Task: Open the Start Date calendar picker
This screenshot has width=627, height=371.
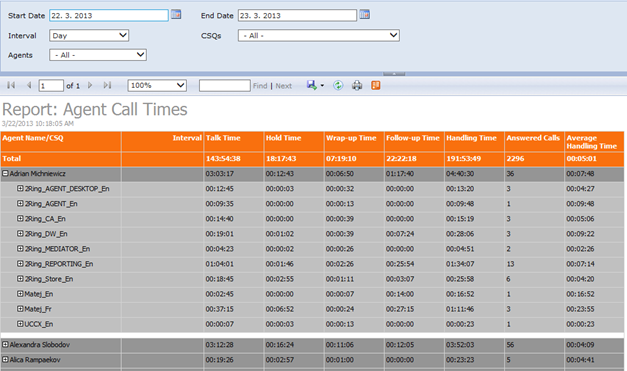Action: click(x=176, y=15)
